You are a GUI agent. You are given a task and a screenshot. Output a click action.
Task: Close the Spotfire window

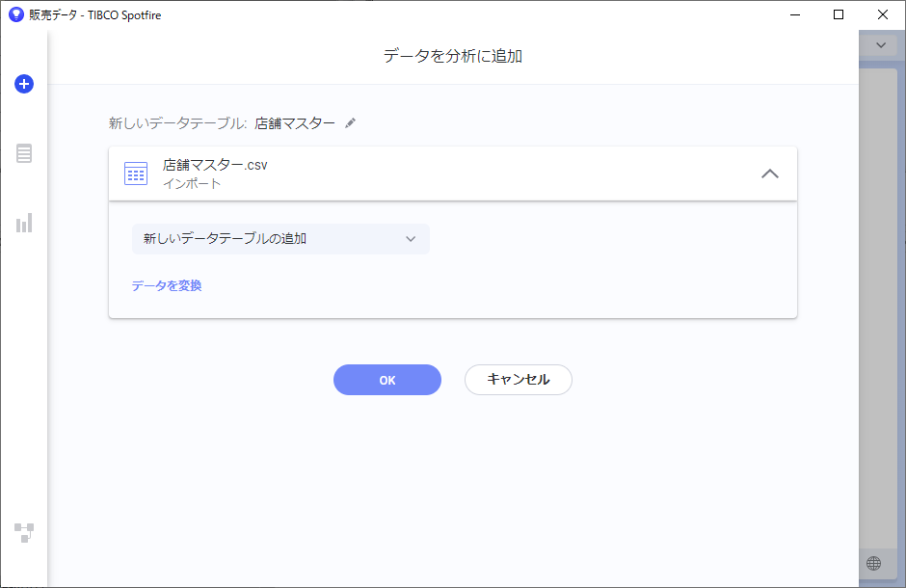(882, 14)
